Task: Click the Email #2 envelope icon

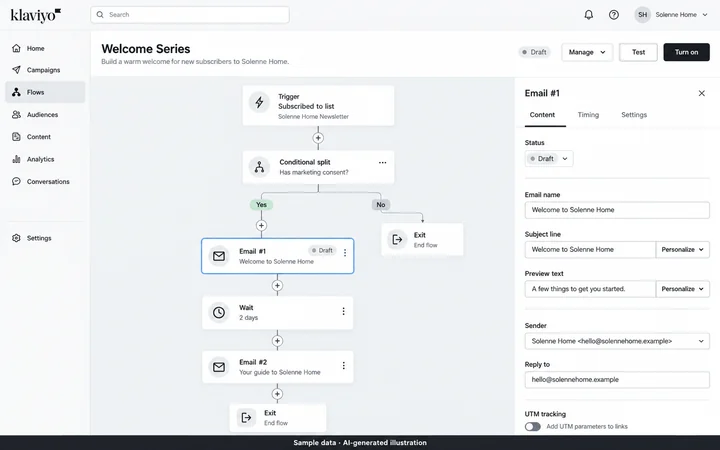Action: pyautogui.click(x=219, y=367)
